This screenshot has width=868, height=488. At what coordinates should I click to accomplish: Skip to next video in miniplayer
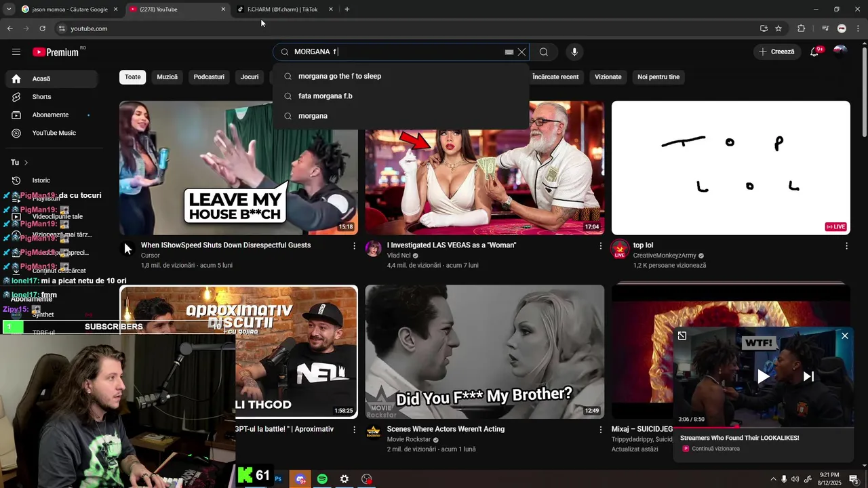(x=808, y=376)
